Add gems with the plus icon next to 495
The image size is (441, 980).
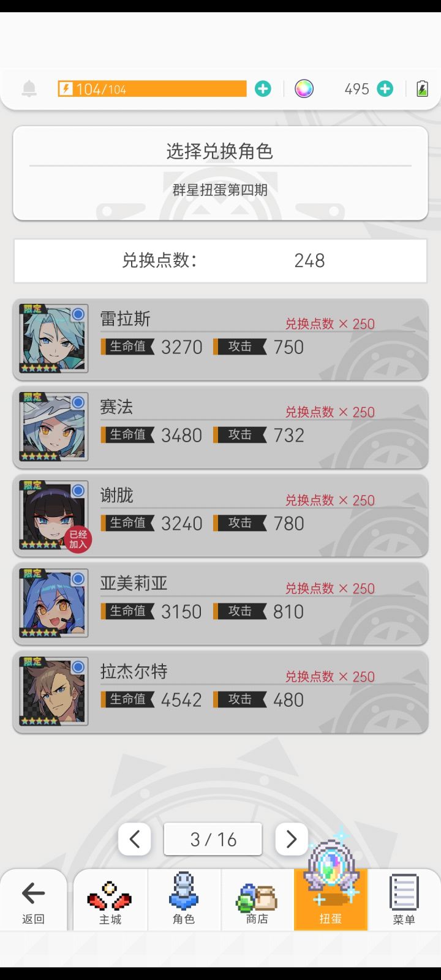(385, 89)
